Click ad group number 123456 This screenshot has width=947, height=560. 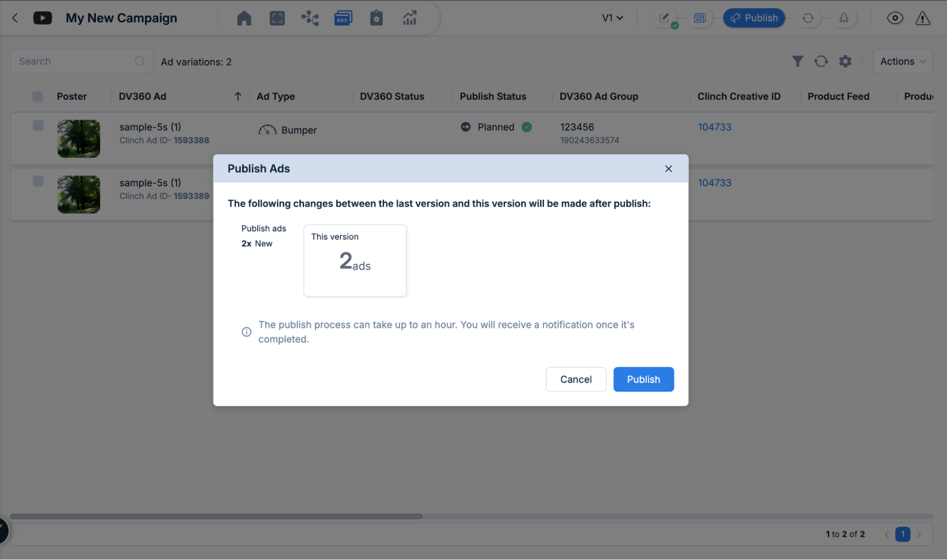pos(577,127)
